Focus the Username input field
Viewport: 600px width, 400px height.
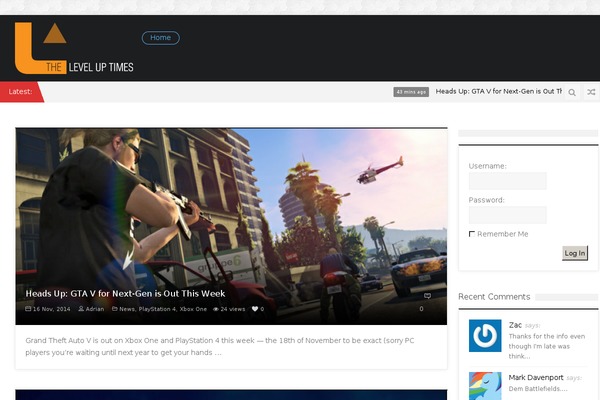(507, 181)
